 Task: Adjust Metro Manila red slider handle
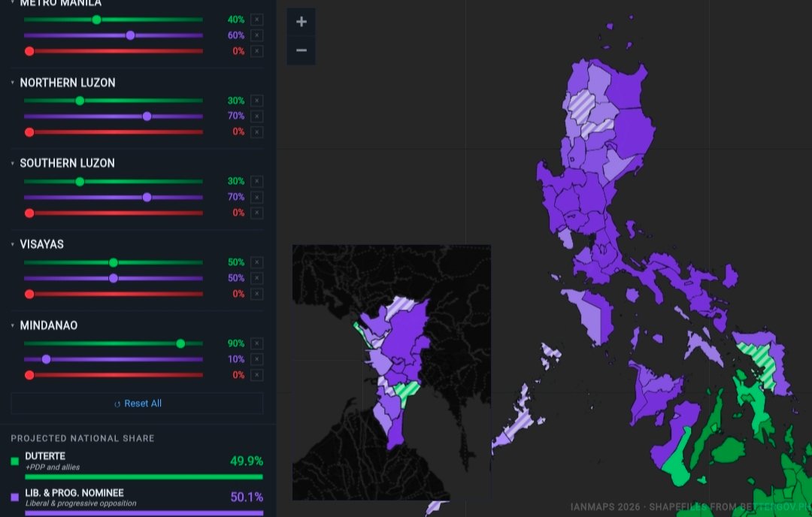coord(29,51)
